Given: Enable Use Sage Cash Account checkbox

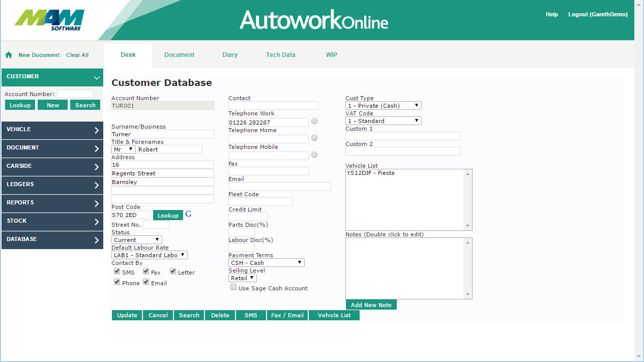Looking at the screenshot, I should [233, 287].
